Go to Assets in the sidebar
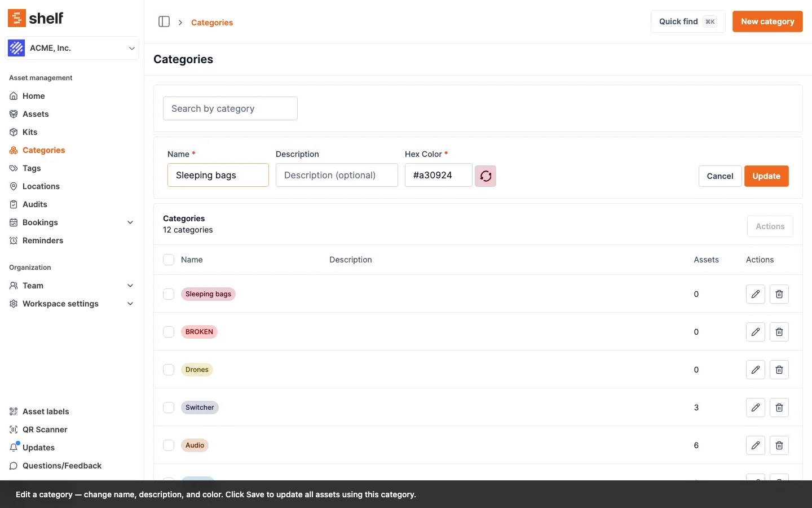Image resolution: width=812 pixels, height=508 pixels. pos(36,114)
